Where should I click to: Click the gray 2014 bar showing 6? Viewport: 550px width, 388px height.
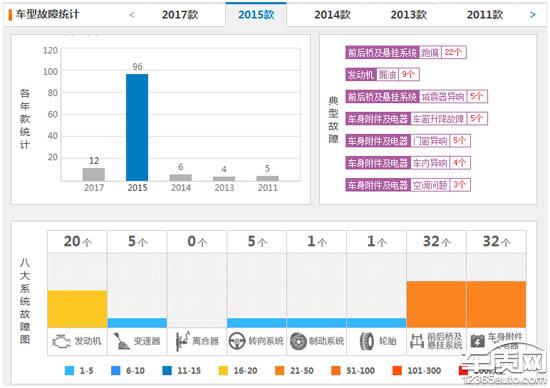click(x=181, y=178)
